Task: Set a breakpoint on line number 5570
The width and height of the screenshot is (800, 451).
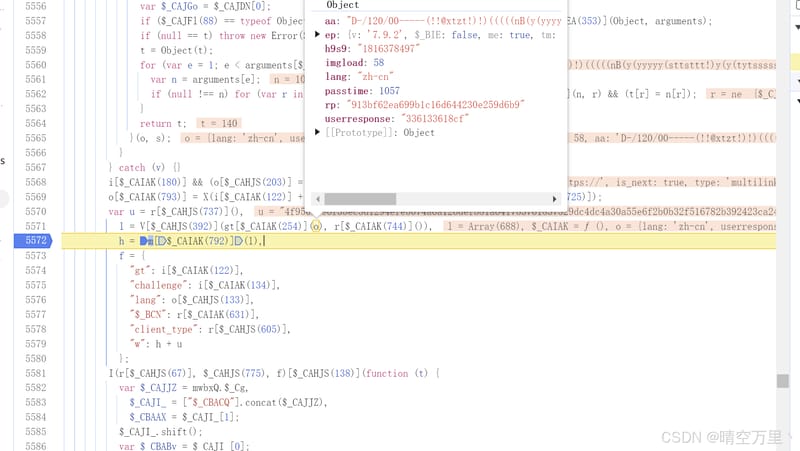Action: (x=36, y=212)
